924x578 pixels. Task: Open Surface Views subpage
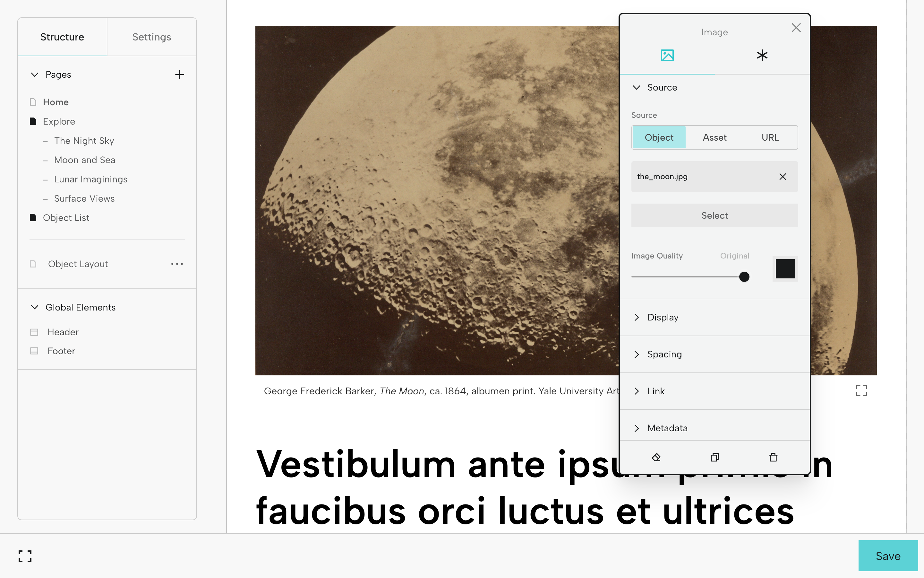click(84, 198)
